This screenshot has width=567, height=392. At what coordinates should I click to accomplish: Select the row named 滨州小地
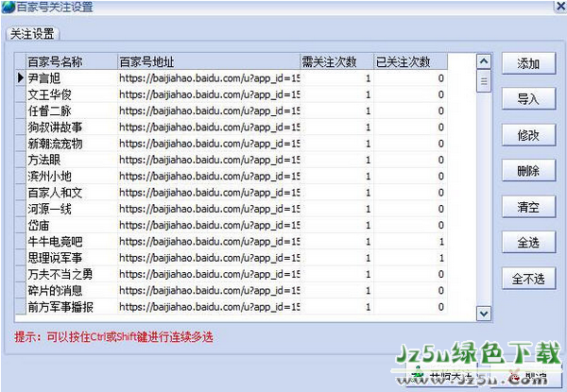tap(232, 177)
